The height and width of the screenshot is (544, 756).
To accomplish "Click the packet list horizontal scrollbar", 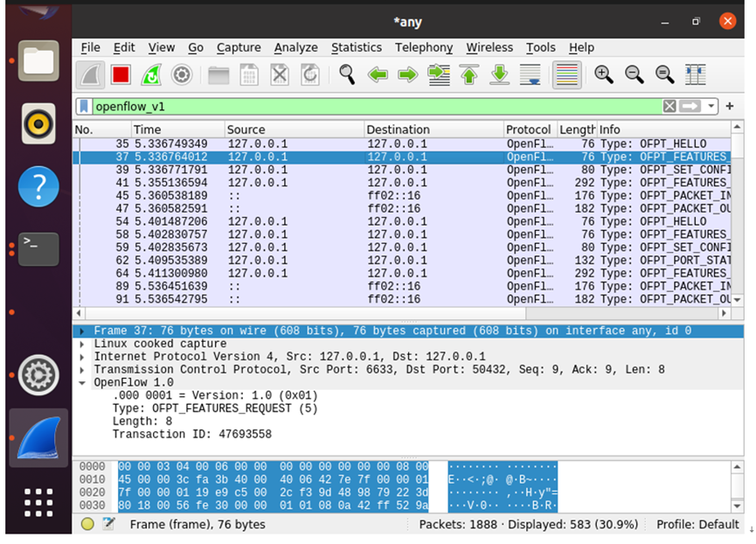I will tap(305, 313).
